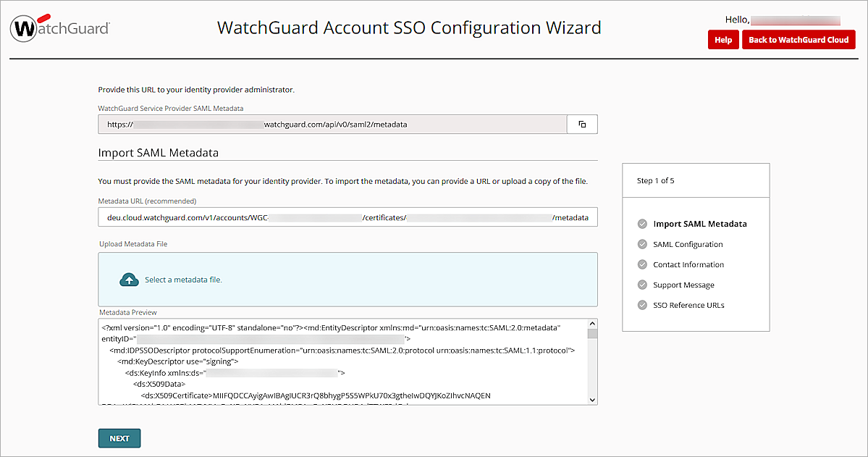Click the checkmark icon beside Support Message
This screenshot has height=457, width=868.
tap(641, 285)
